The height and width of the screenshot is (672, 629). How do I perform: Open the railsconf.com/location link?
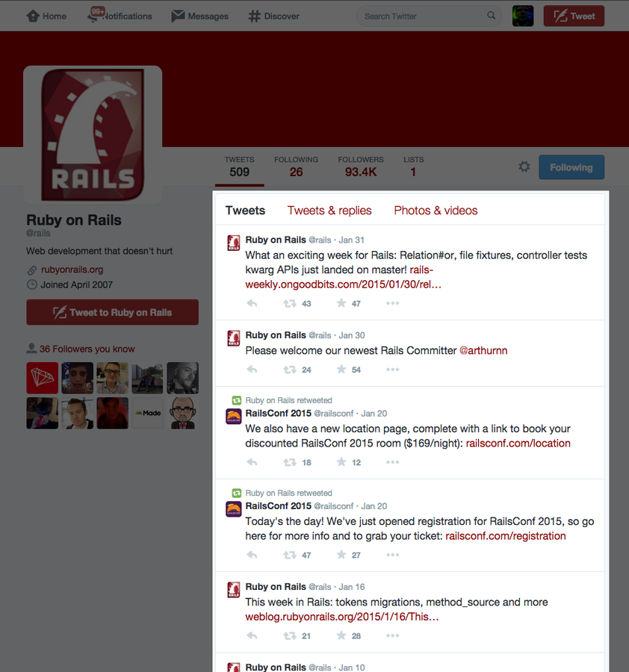518,443
